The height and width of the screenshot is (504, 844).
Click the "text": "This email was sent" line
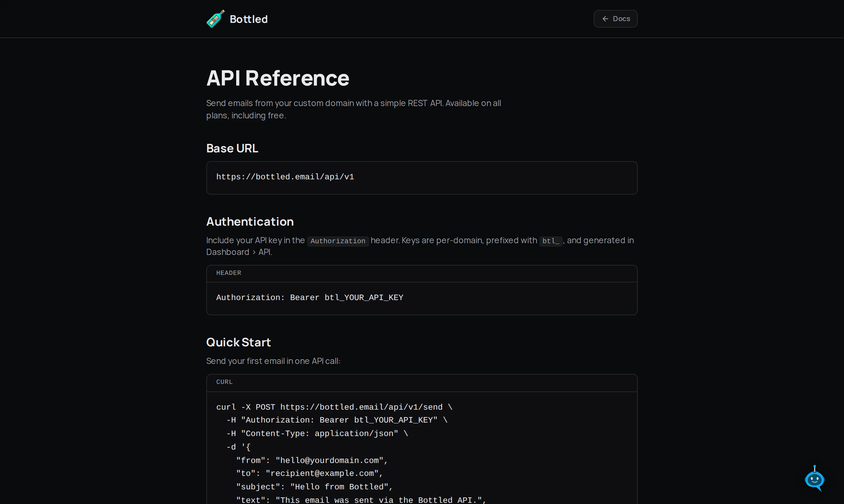point(361,500)
